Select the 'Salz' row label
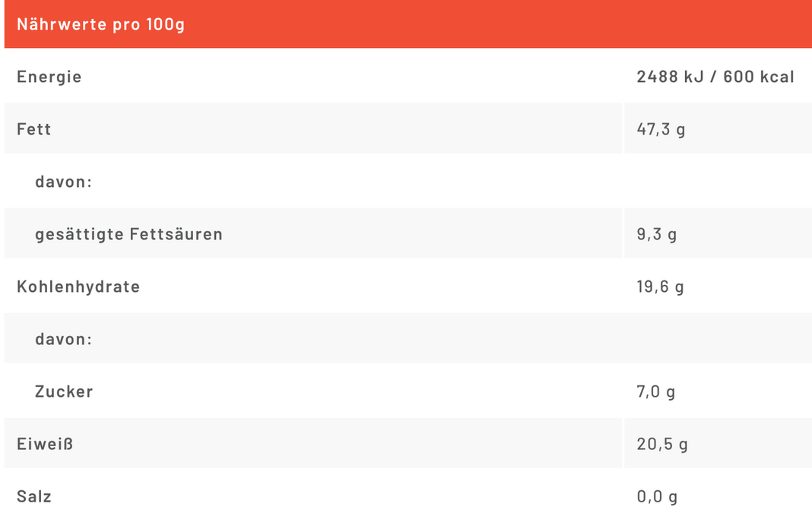812x532 pixels. pos(34,496)
